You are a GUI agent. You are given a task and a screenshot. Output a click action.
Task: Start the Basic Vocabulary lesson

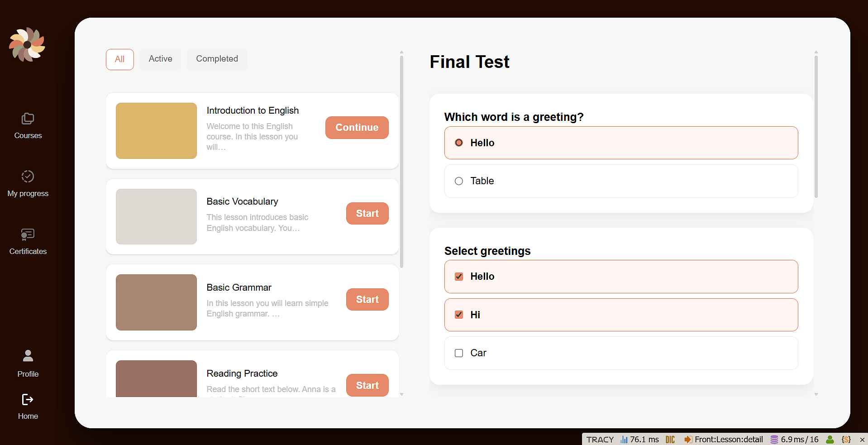coord(367,213)
